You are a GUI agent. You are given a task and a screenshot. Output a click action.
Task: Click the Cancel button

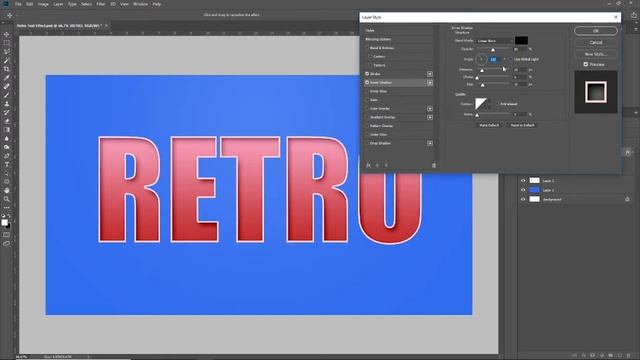pos(596,42)
